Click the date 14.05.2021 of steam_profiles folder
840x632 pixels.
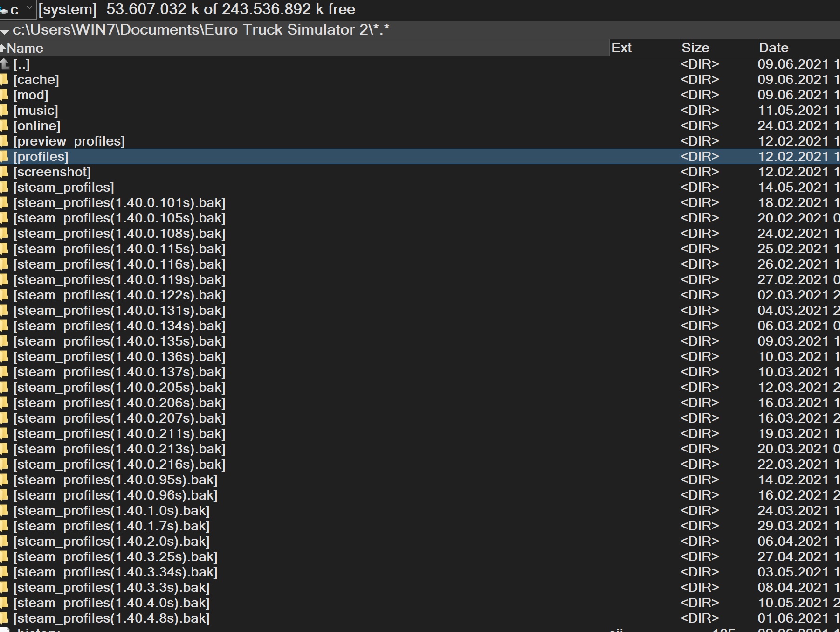[x=793, y=188]
